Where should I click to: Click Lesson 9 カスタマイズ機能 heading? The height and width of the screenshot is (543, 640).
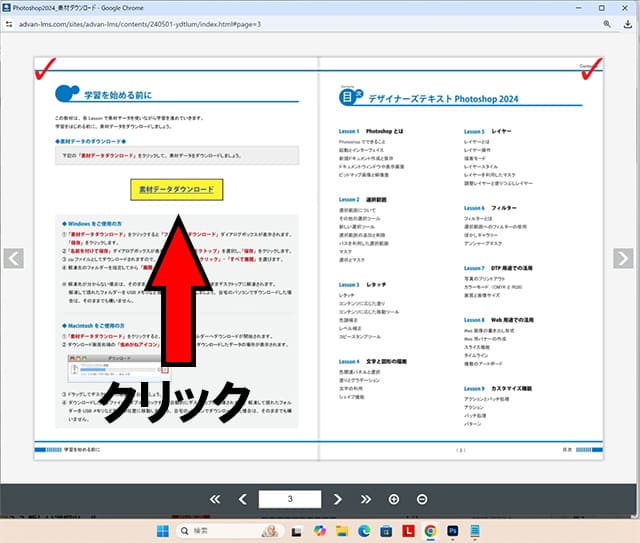tap(498, 388)
